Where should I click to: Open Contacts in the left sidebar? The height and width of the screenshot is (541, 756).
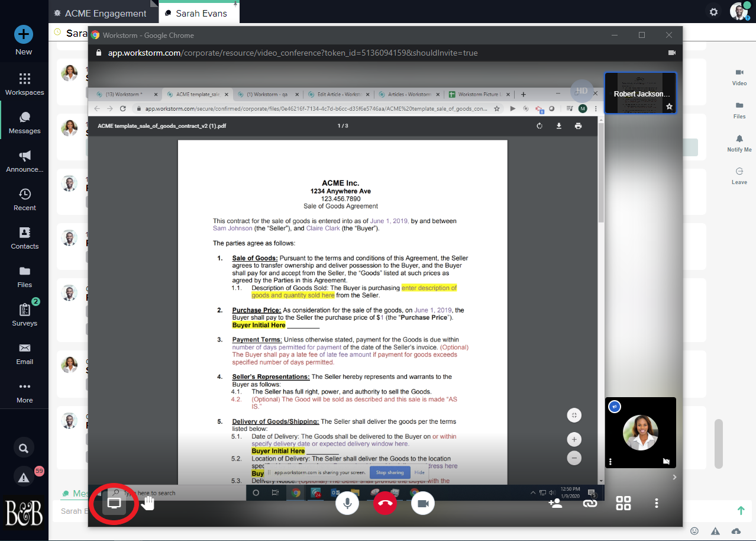(24, 238)
